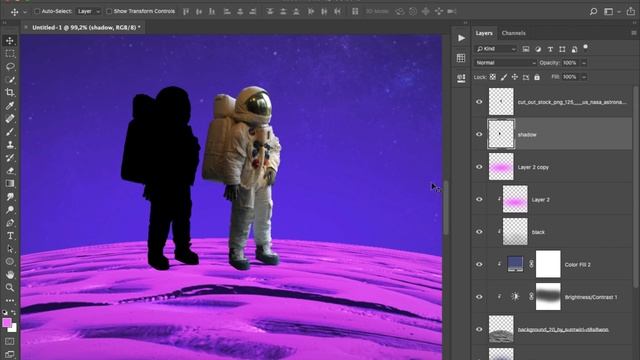Open the Fill slider dropdown arrow
640x360 pixels.
coord(584,77)
